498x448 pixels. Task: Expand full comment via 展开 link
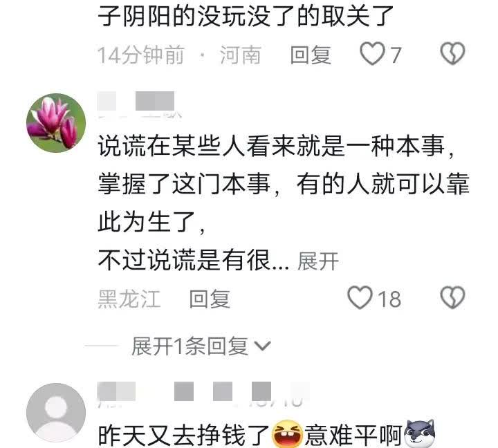318,261
